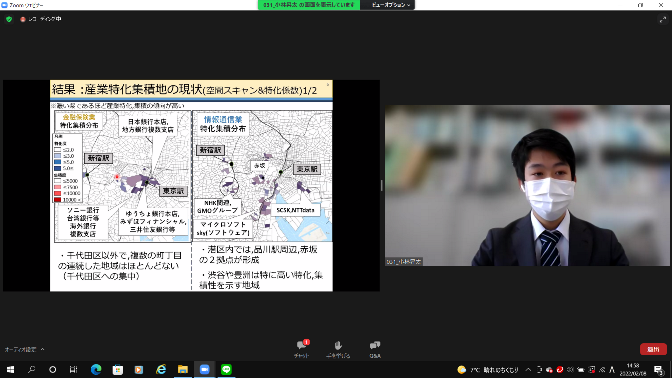Screen dimensions: 672x378
Task: Launch Internet Explorer from the taskbar
Action: coord(161,369)
